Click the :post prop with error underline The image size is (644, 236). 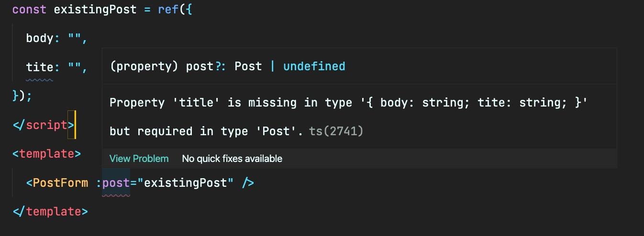tap(116, 182)
